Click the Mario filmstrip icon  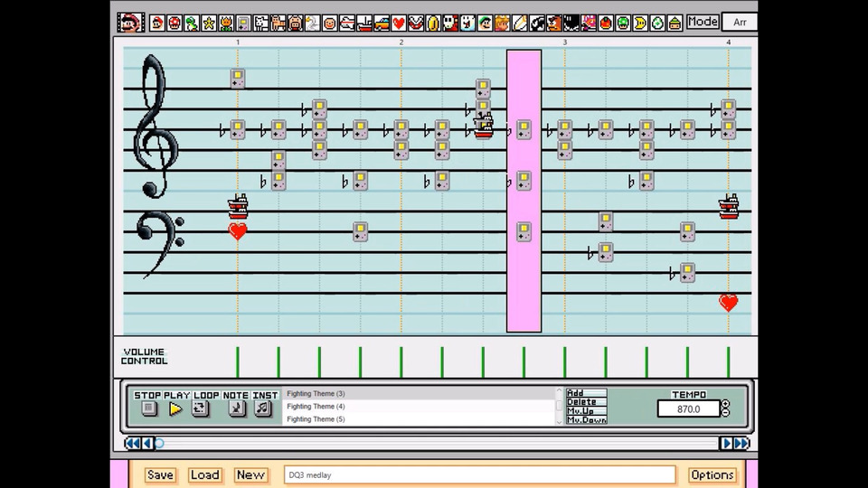click(x=130, y=23)
